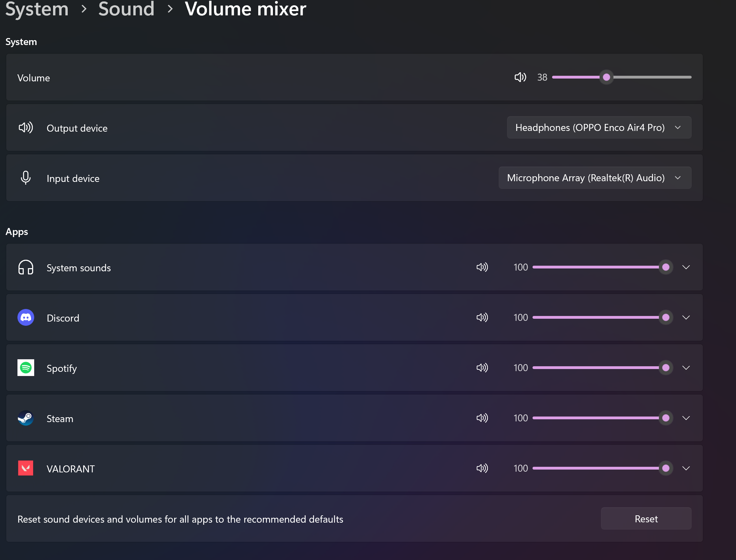Mute System sounds speaker icon

[x=482, y=267]
